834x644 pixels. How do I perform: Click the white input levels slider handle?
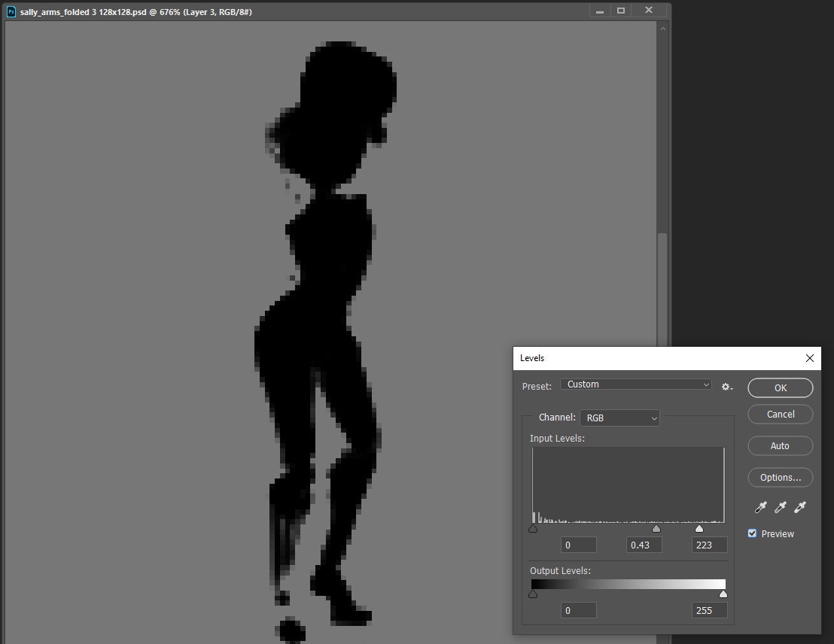[699, 529]
